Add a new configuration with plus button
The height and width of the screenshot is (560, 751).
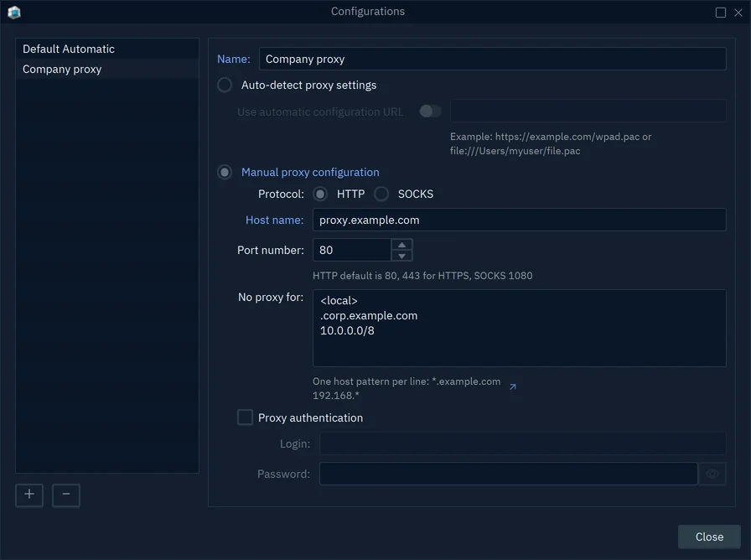(29, 495)
